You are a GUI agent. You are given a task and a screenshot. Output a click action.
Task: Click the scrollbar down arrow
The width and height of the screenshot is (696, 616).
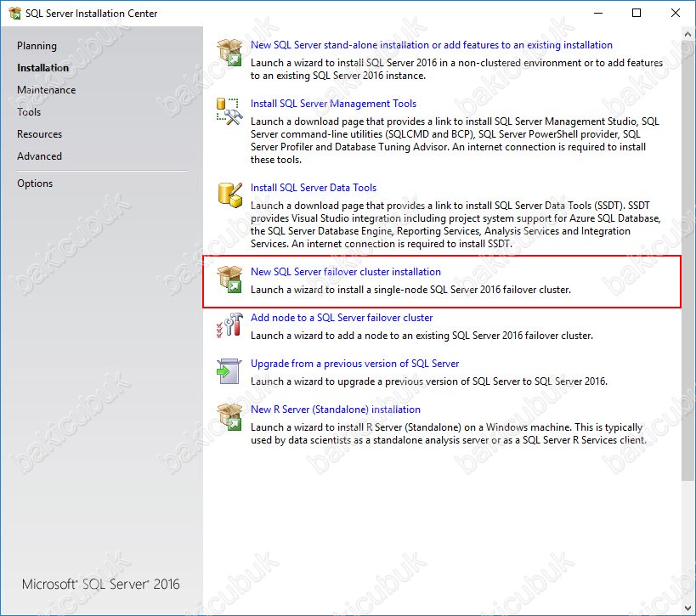click(x=688, y=607)
